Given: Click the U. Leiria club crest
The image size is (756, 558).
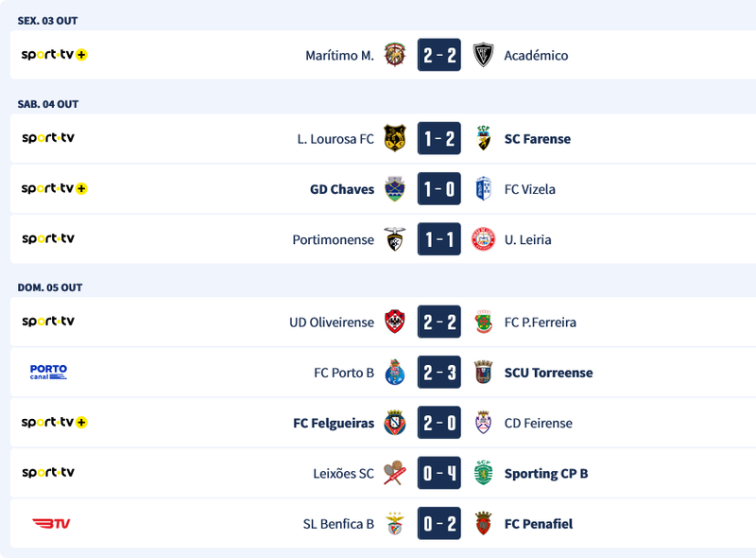Looking at the screenshot, I should point(484,239).
